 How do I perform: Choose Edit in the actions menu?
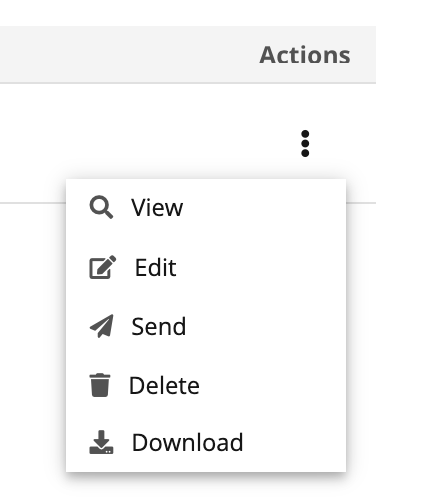pyautogui.click(x=206, y=267)
